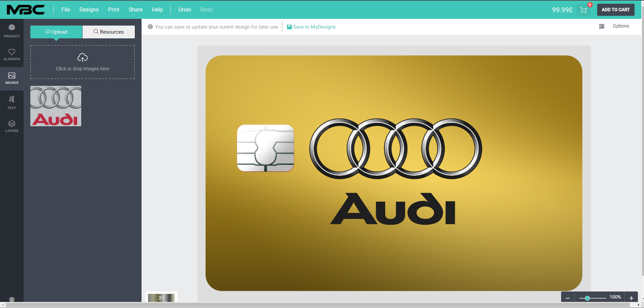Image resolution: width=644 pixels, height=308 pixels.
Task: Open the shopping cart icon
Action: click(x=583, y=10)
